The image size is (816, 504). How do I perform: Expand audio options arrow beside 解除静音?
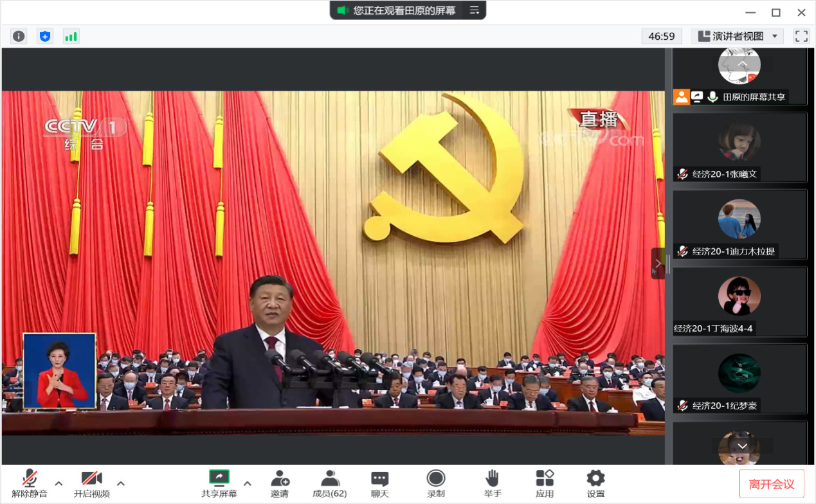(x=59, y=483)
